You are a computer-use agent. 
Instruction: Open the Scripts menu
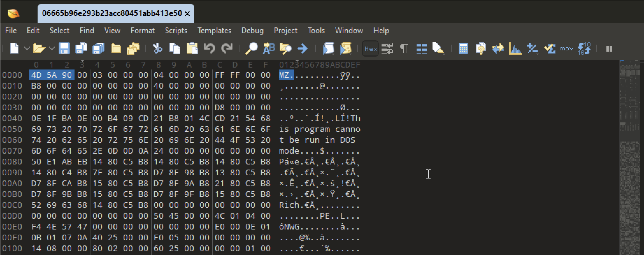176,31
